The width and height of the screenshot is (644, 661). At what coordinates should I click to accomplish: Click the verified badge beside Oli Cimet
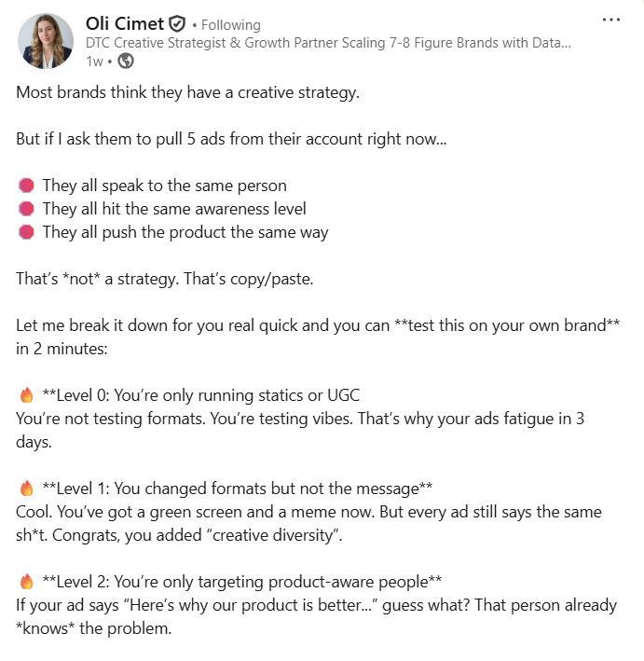point(176,24)
